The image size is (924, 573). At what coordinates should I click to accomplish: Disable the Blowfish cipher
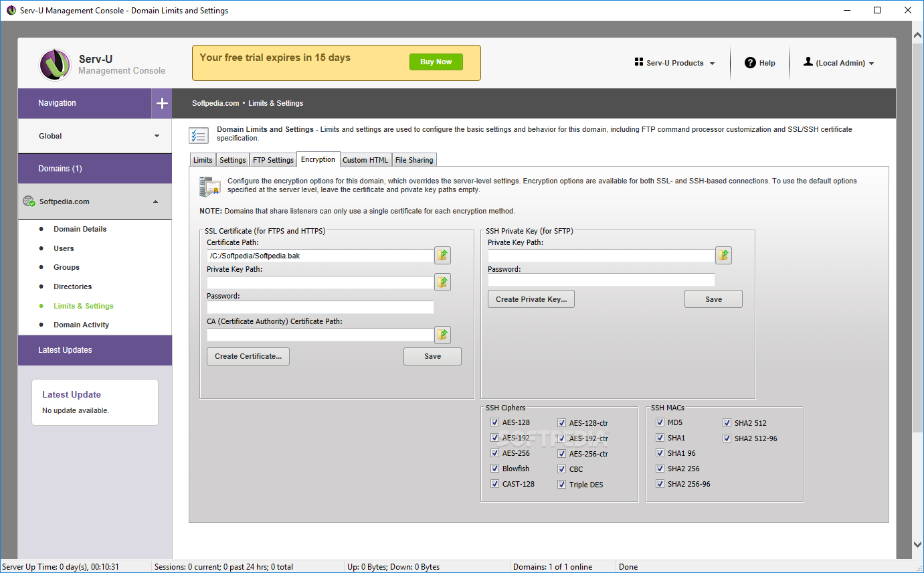(494, 469)
